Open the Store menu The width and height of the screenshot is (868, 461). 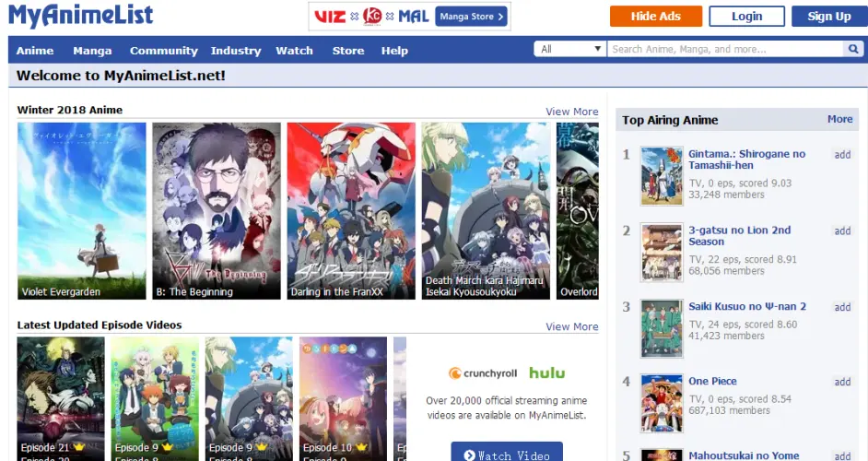pyautogui.click(x=348, y=51)
